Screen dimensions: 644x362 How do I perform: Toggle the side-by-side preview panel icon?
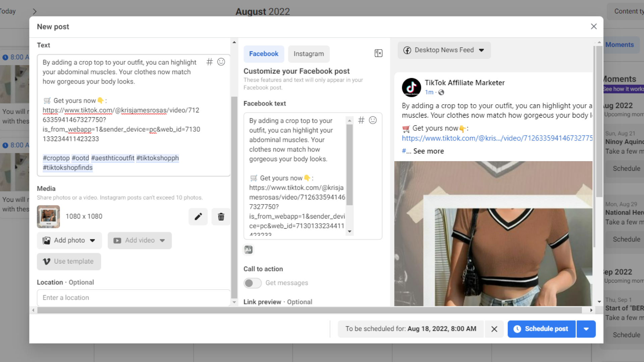(378, 53)
